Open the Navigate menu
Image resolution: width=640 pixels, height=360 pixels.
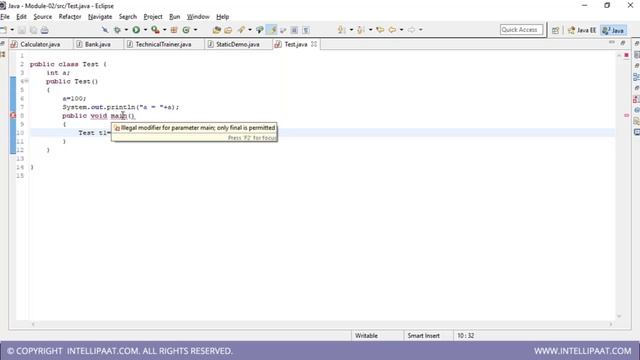coord(100,17)
